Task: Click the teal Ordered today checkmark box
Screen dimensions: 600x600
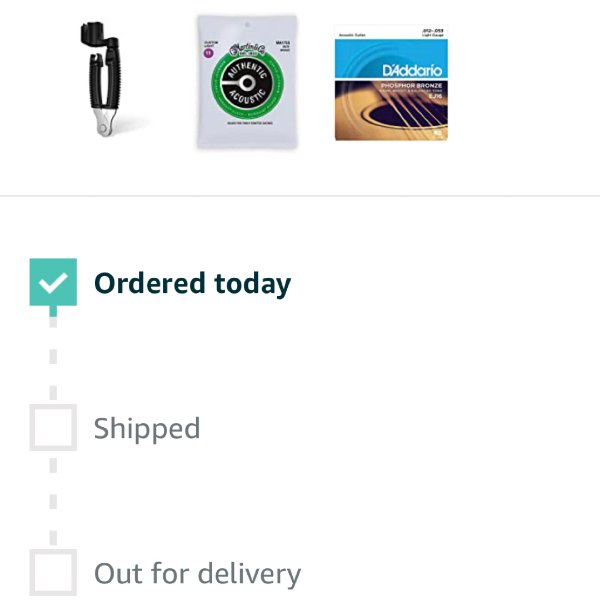Action: click(x=53, y=282)
